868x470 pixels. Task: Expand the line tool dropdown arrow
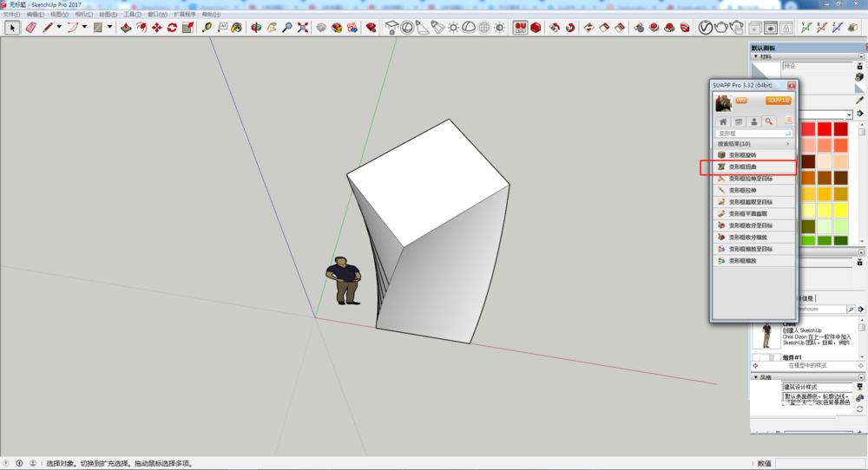(x=59, y=28)
